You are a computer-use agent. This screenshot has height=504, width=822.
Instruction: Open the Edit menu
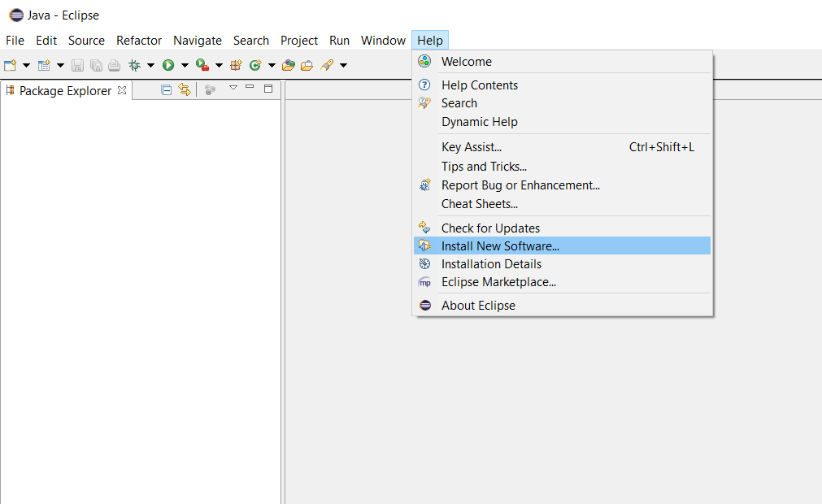(x=46, y=41)
